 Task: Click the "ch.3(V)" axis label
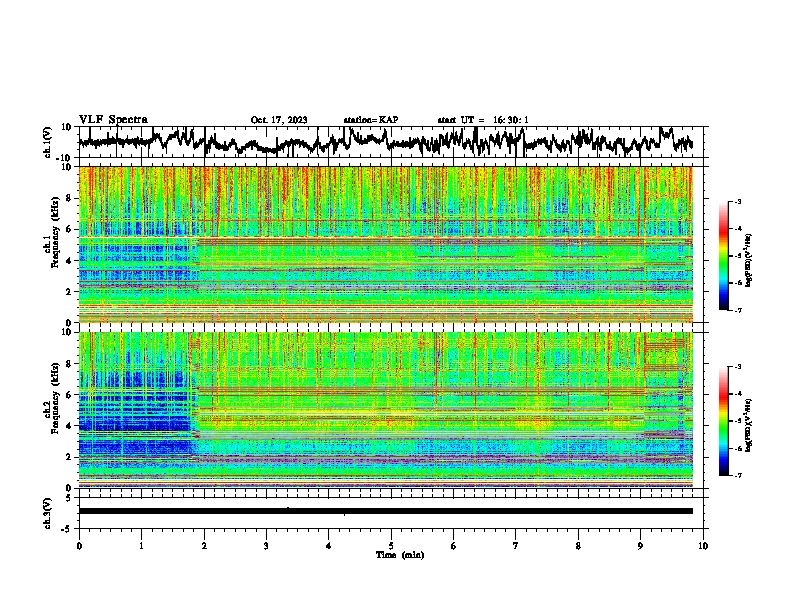48,513
